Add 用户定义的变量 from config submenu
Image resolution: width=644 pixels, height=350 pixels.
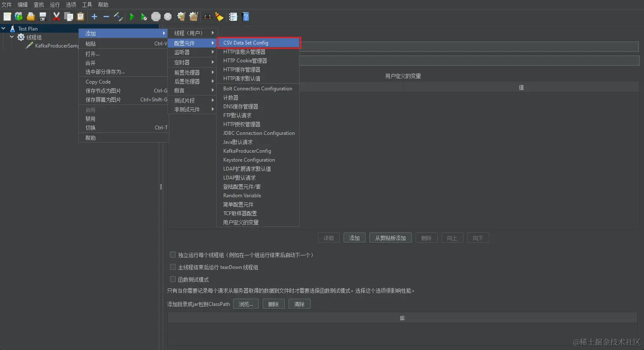pos(258,222)
